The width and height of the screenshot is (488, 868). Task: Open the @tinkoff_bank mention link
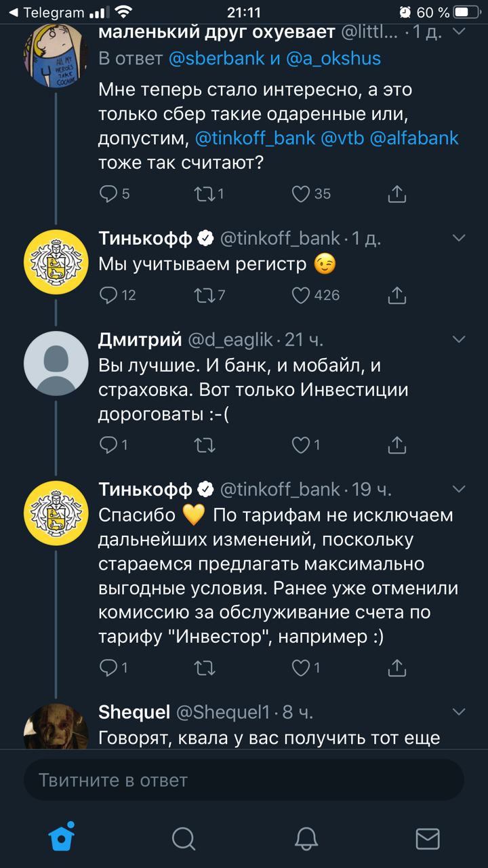click(x=255, y=138)
